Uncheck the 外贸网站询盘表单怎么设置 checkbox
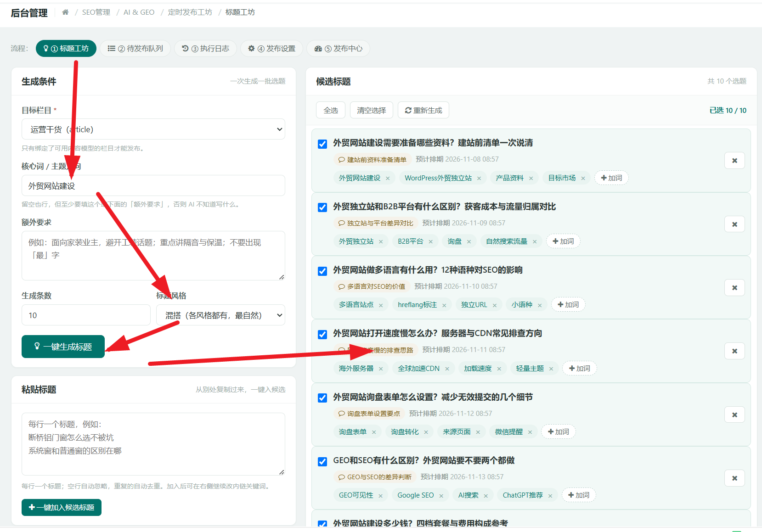The image size is (762, 532). click(322, 398)
